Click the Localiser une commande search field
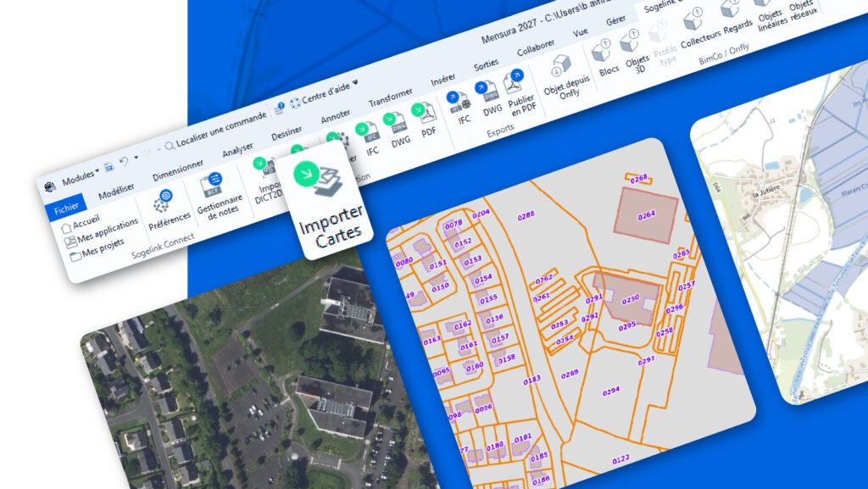The image size is (868, 489). point(216,131)
